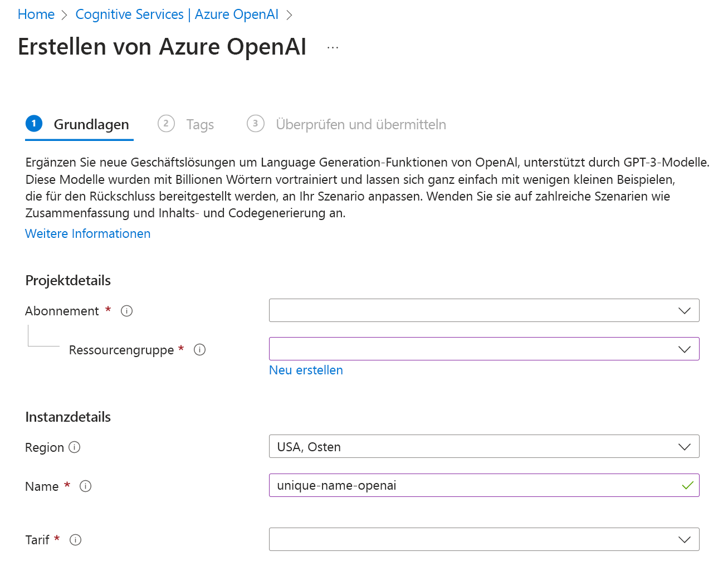Click the info icon next to Region

[x=75, y=447]
